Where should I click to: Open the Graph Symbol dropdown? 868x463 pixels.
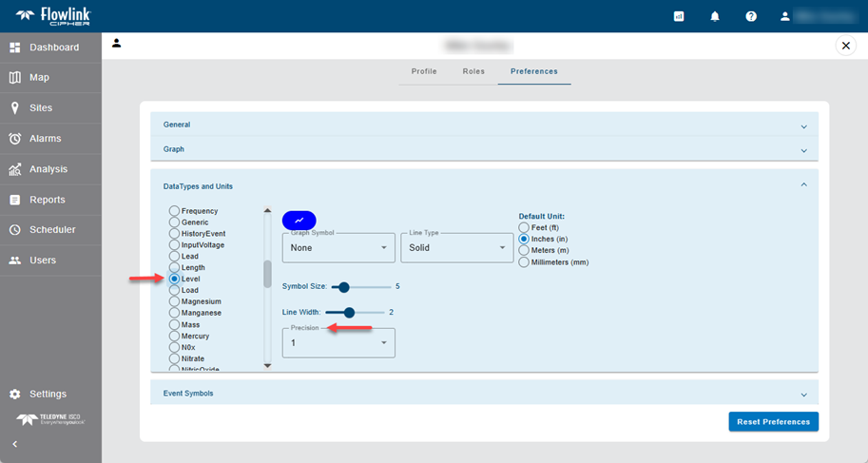point(338,247)
